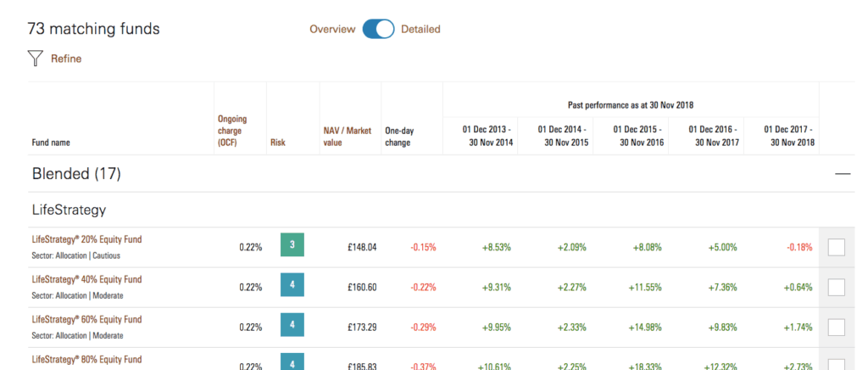Click risk badge for 80% Equity Fund

tap(292, 362)
